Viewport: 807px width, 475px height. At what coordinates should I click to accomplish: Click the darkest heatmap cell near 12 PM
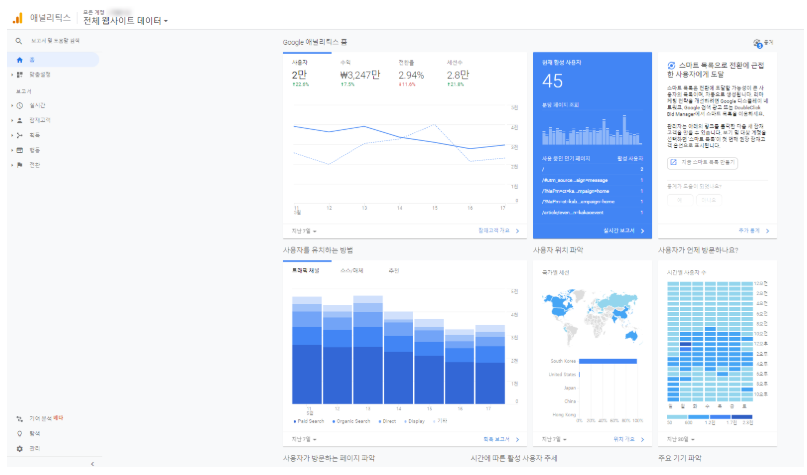pyautogui.click(x=686, y=345)
